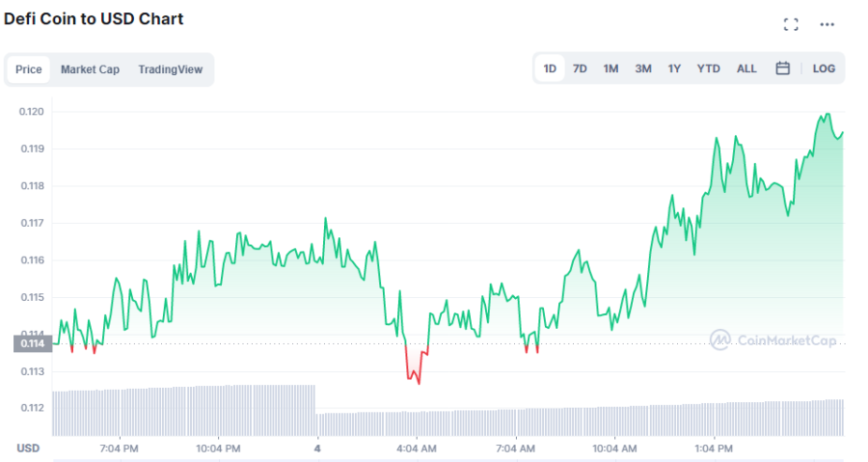The height and width of the screenshot is (462, 868).
Task: Switch to the 1M range
Action: [610, 68]
